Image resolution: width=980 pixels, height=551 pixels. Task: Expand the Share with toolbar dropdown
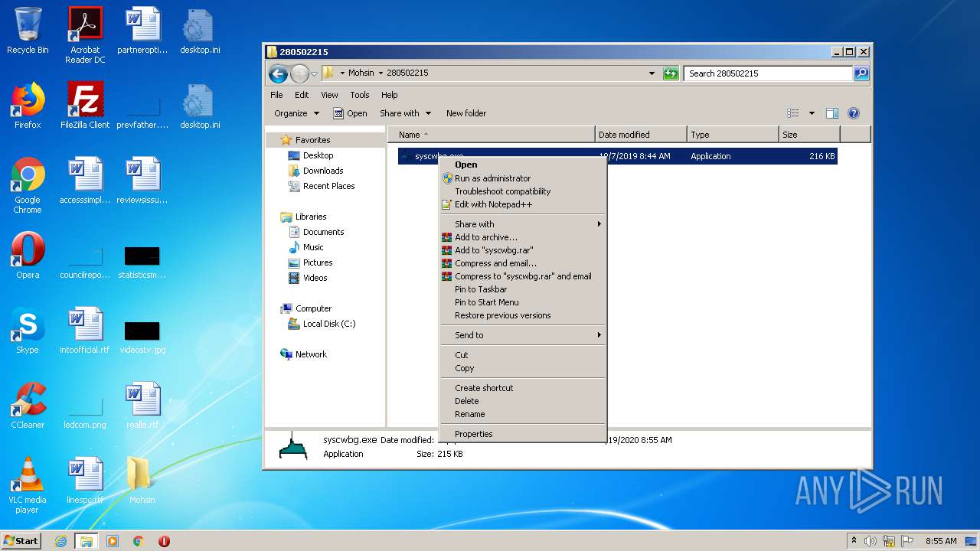point(406,113)
